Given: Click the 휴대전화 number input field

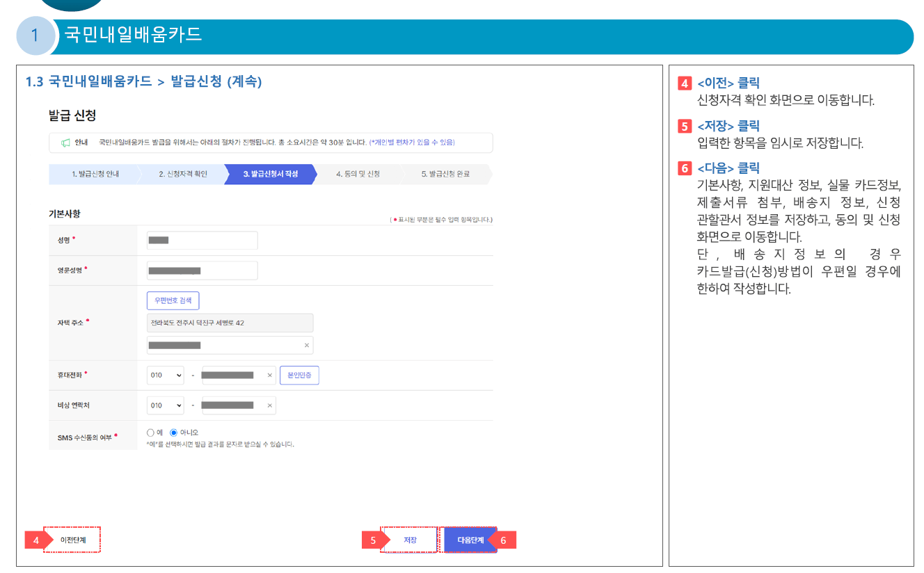Looking at the screenshot, I should coord(239,376).
